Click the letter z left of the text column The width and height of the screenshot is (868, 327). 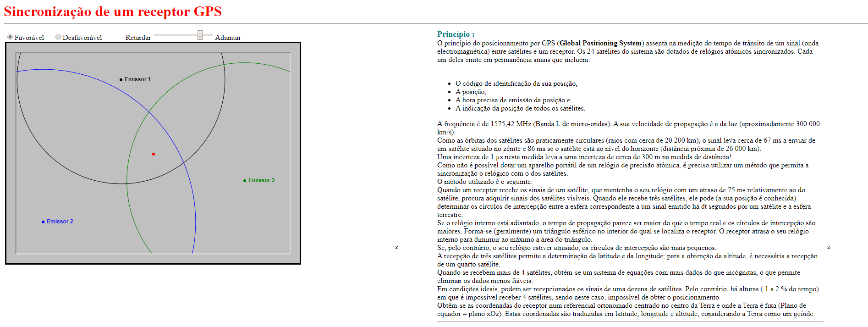[x=397, y=247]
